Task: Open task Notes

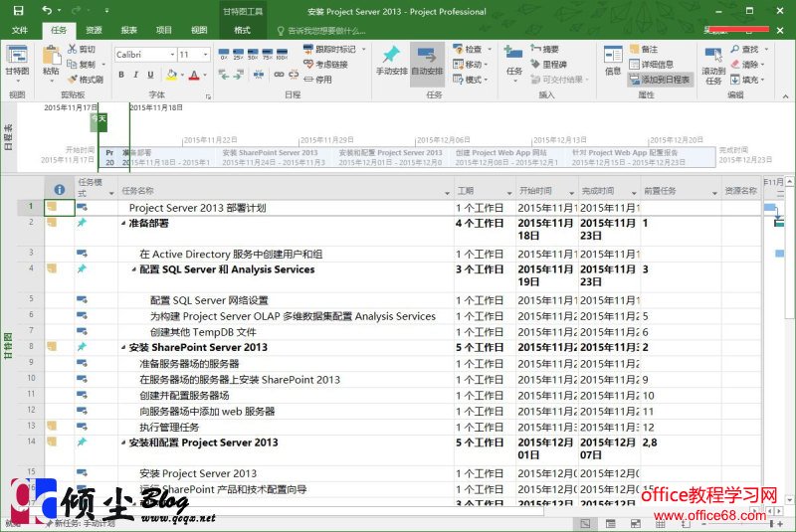Action: tap(643, 49)
